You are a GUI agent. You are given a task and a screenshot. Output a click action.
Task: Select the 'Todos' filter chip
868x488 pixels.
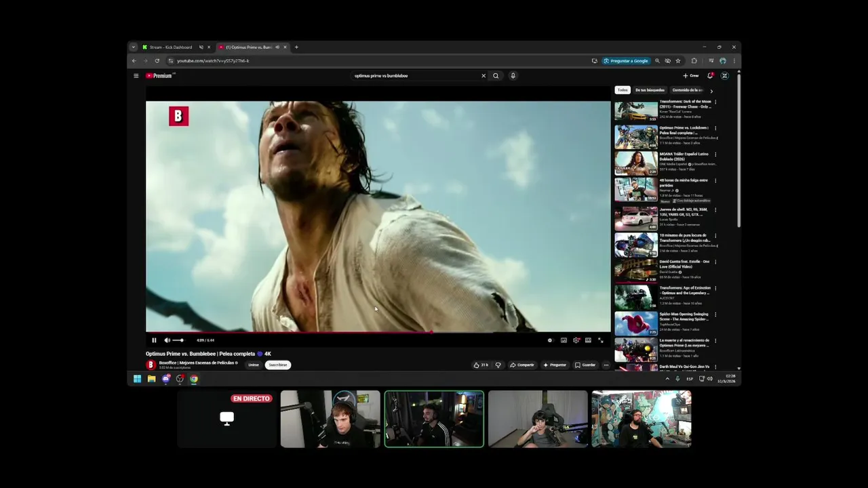click(x=623, y=90)
